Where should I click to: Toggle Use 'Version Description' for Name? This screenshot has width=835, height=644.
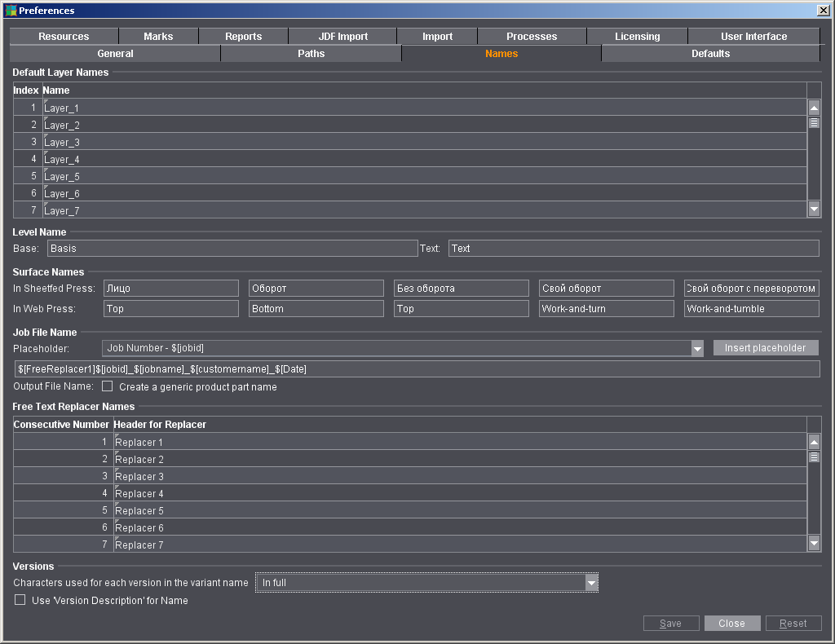click(20, 600)
